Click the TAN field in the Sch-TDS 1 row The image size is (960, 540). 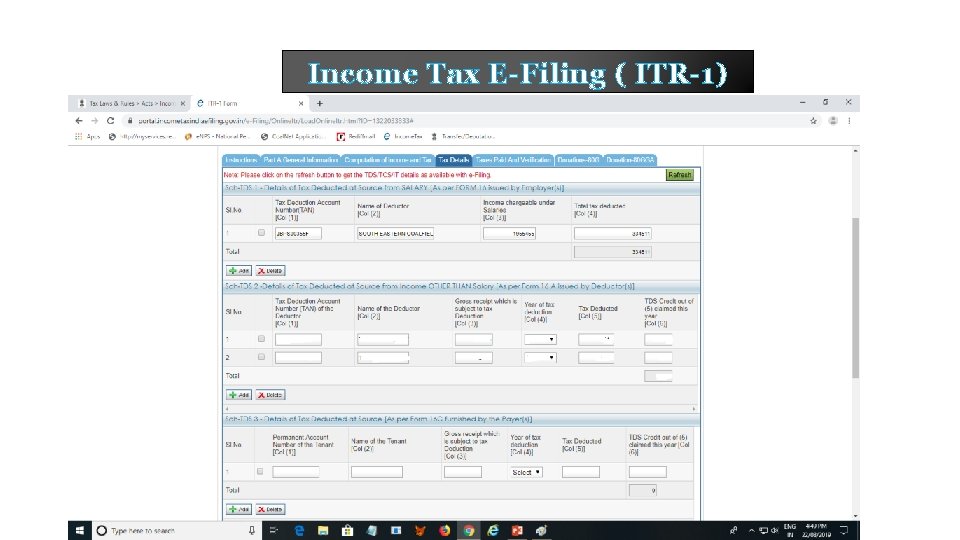(x=298, y=233)
